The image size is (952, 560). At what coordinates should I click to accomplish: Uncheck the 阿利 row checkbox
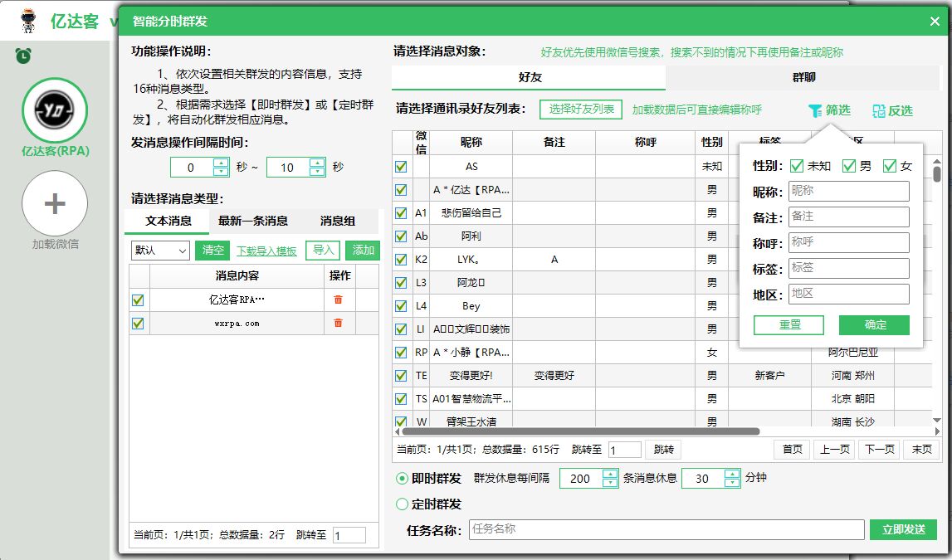[401, 236]
